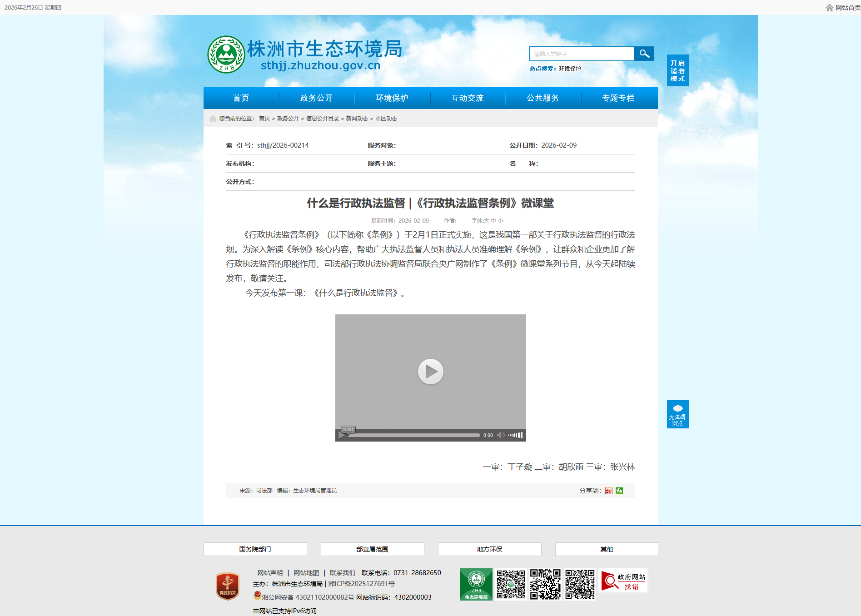Open the 政府网站找错 error report icon
861x616 pixels.
tap(623, 581)
